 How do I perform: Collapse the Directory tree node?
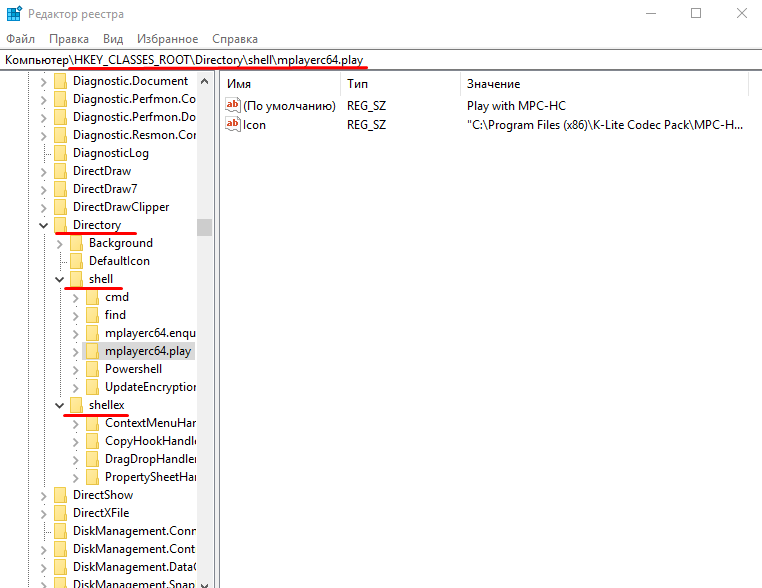click(43, 226)
